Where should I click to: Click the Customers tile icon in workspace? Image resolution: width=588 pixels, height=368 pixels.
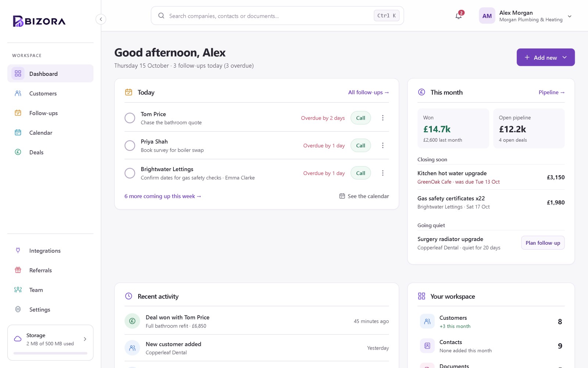click(x=427, y=321)
